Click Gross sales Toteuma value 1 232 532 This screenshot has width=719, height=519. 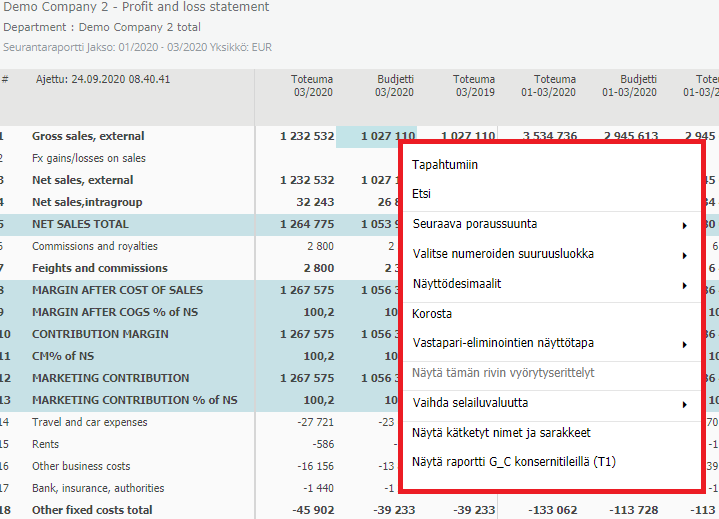[298, 136]
